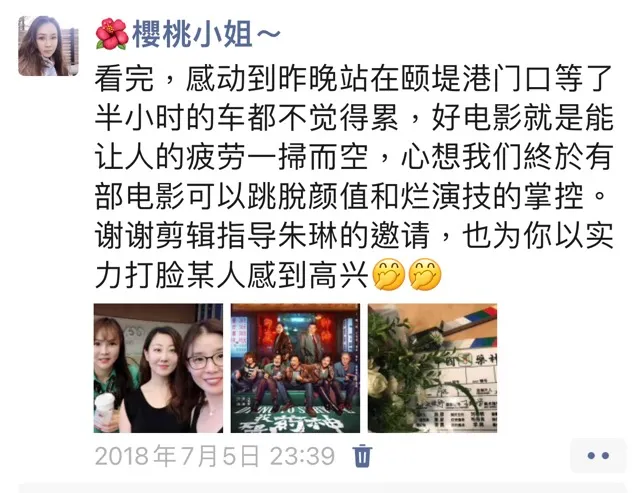
Task: Open the poster's profile avatar
Action: tap(48, 46)
